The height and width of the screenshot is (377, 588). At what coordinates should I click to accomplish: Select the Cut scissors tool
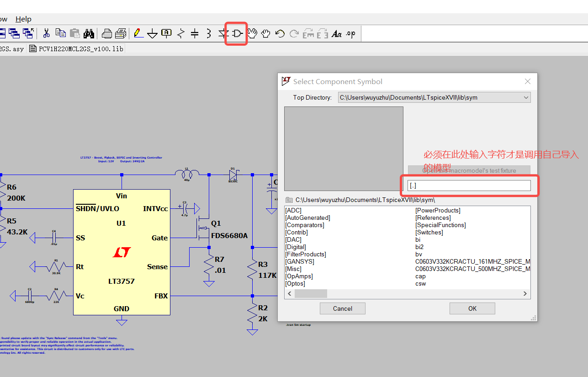[46, 33]
